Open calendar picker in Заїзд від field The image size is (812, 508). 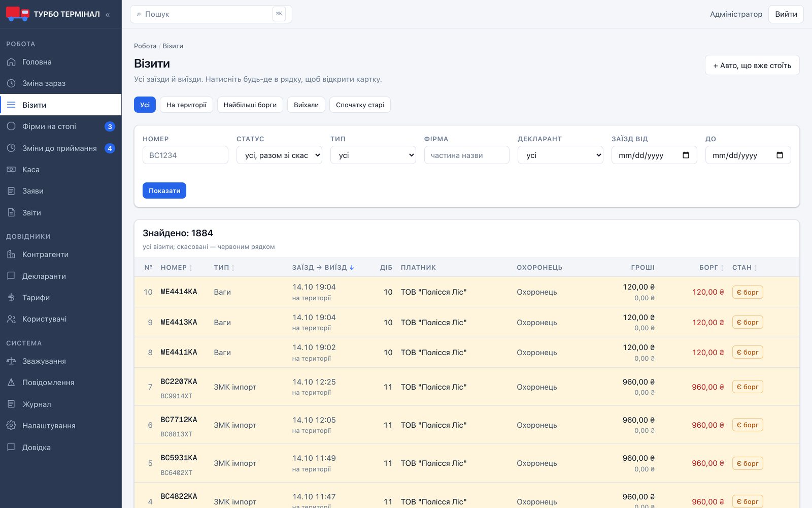point(686,155)
